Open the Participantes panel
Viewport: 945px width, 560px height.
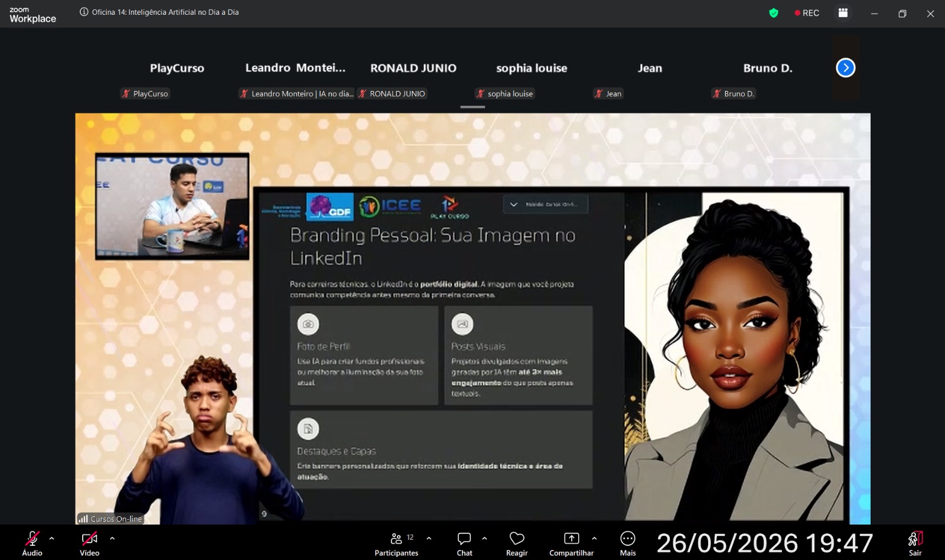click(396, 543)
